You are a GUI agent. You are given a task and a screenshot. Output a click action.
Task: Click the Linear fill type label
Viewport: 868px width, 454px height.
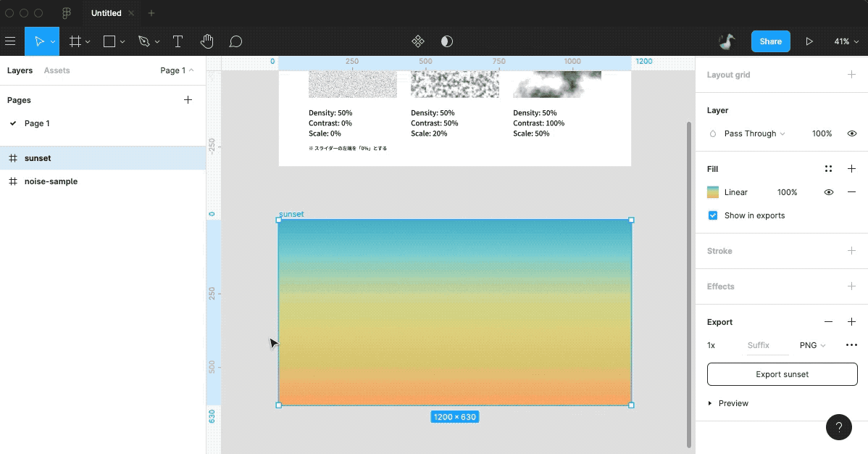tap(735, 192)
